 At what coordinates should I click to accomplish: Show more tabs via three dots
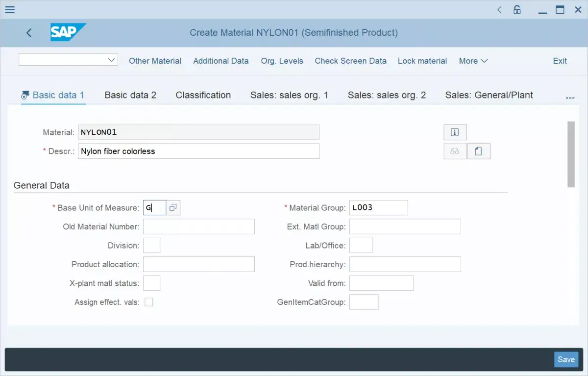click(x=570, y=98)
